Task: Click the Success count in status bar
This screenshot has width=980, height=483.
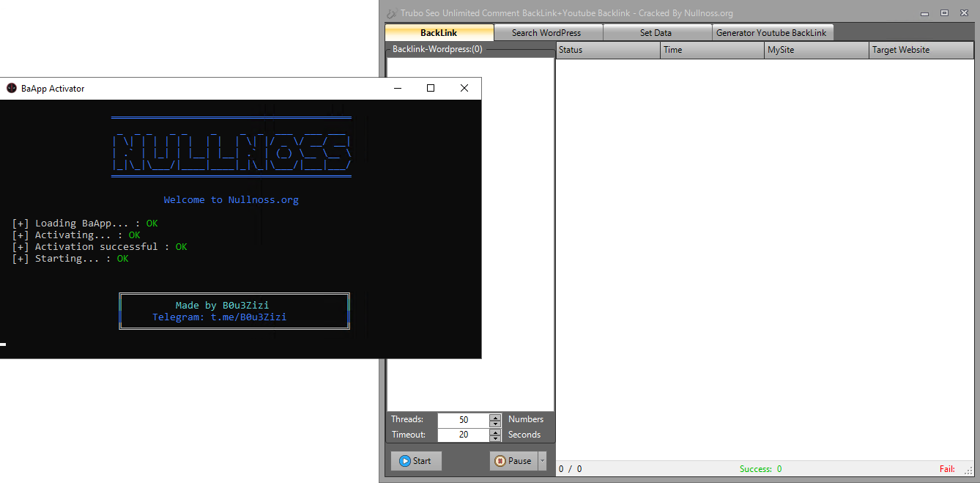Action: point(760,469)
